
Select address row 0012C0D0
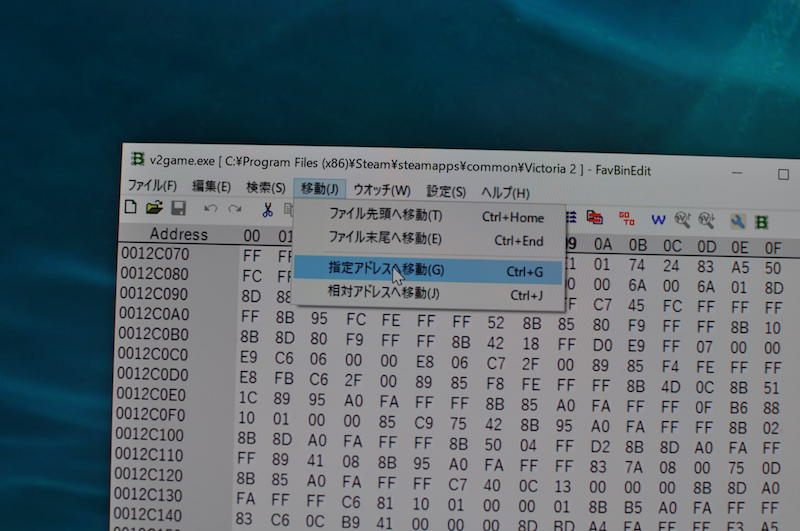[152, 374]
